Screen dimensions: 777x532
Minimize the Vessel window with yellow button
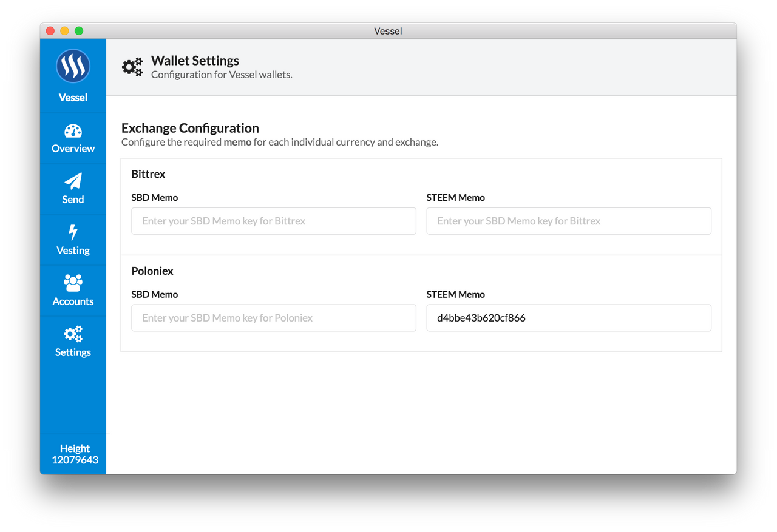(64, 31)
